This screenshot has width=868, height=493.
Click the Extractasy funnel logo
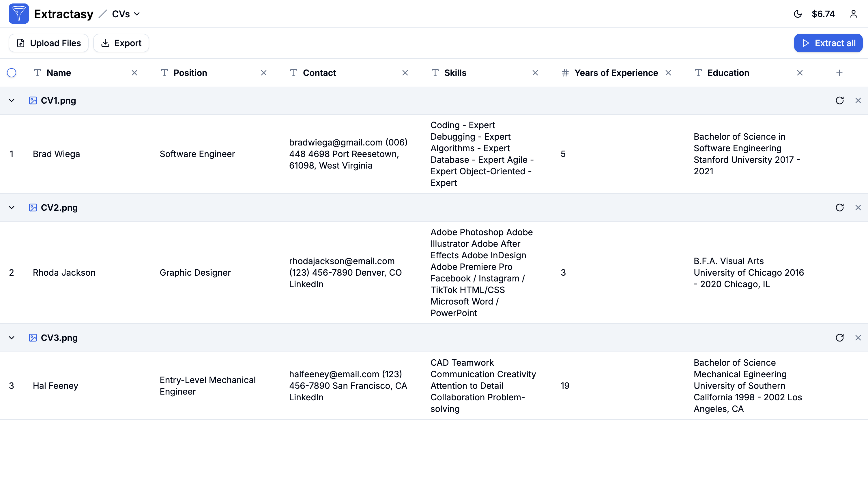click(x=18, y=14)
